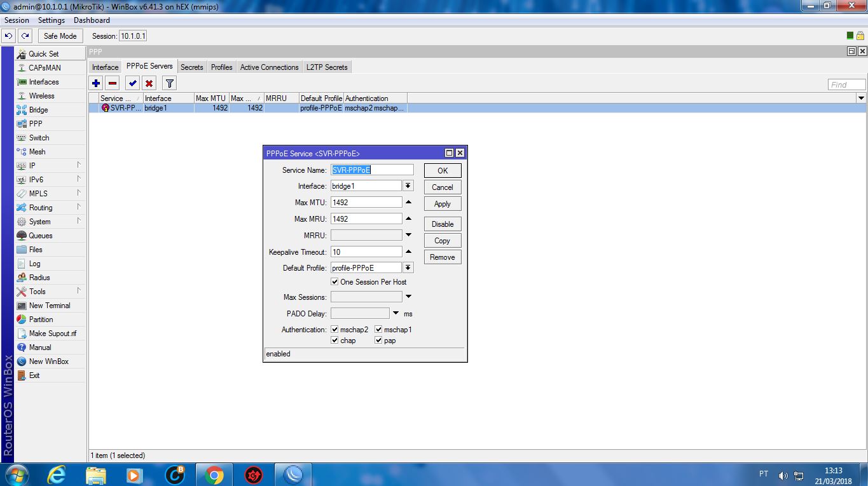Click the Remove button in dialog
The image size is (868, 486).
click(x=443, y=257)
